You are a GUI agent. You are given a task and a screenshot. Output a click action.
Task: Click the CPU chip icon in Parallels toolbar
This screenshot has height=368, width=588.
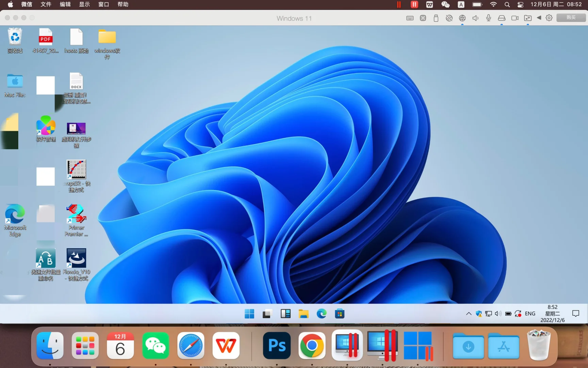tap(423, 18)
